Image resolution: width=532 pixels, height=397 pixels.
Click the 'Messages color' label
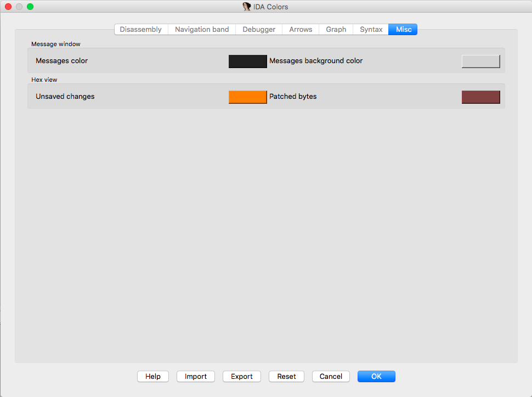coord(62,61)
